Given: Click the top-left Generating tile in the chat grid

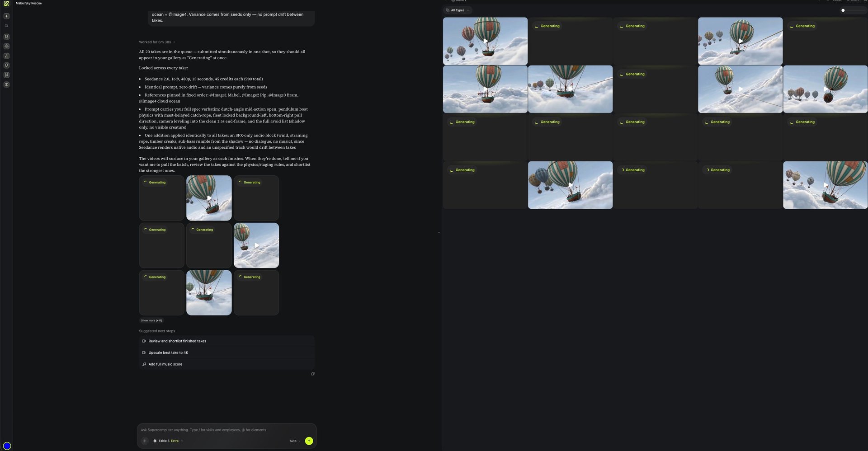Looking at the screenshot, I should pyautogui.click(x=161, y=198).
